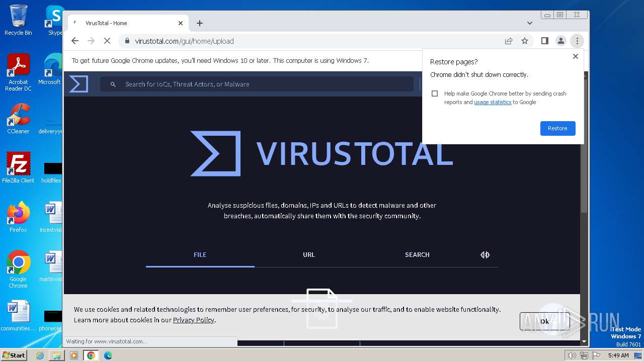The width and height of the screenshot is (644, 362).
Task: Click the search magnifier icon in VirusTotal bar
Action: [x=113, y=84]
